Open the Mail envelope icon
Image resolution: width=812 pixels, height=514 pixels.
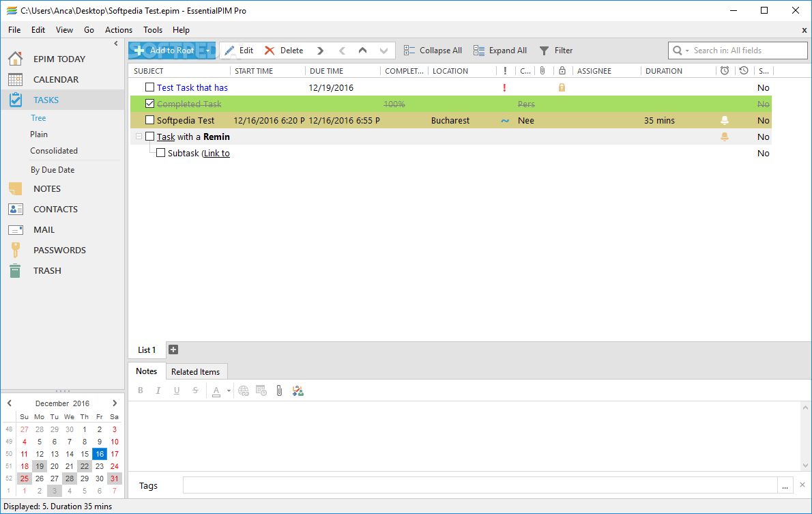pos(16,229)
